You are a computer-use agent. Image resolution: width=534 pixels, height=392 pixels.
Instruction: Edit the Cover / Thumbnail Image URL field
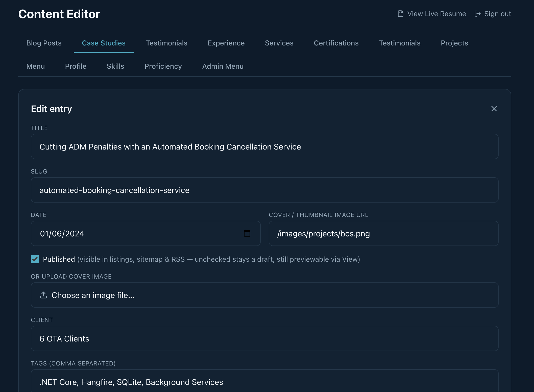point(383,233)
